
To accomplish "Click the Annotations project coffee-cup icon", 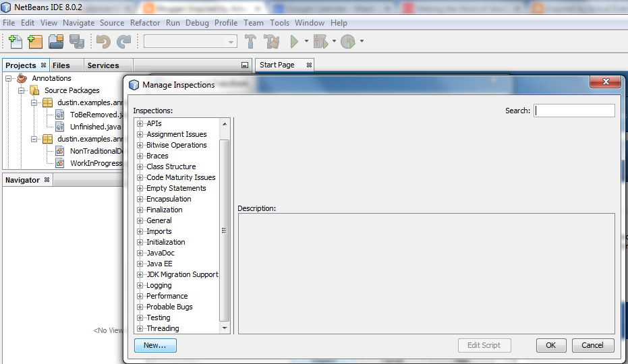I will [x=22, y=78].
